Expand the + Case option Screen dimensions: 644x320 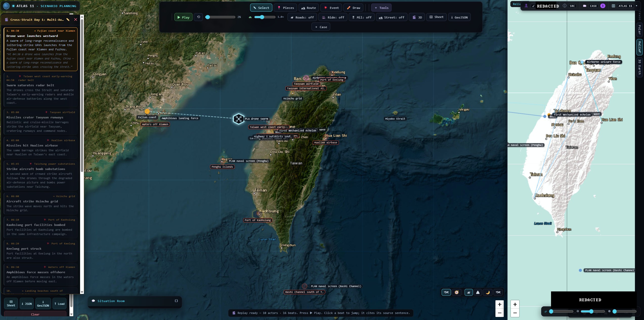click(321, 27)
